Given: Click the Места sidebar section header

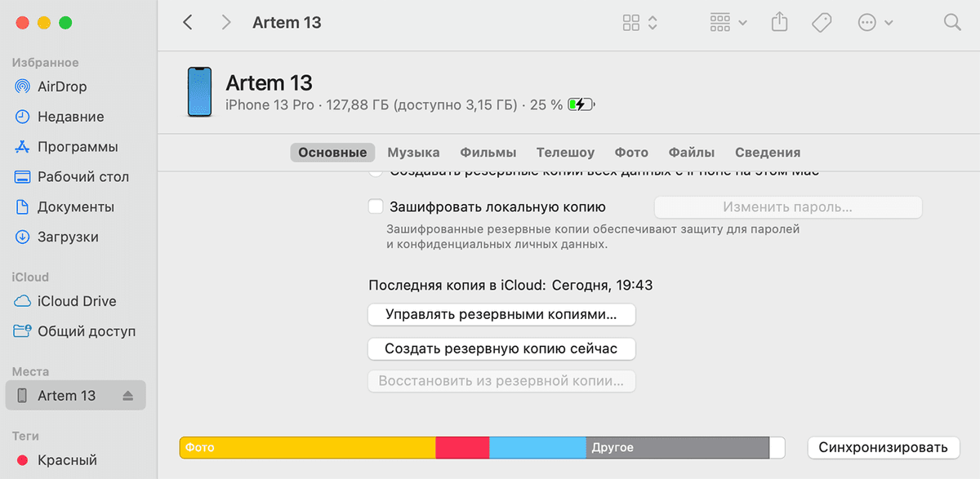Looking at the screenshot, I should [30, 372].
